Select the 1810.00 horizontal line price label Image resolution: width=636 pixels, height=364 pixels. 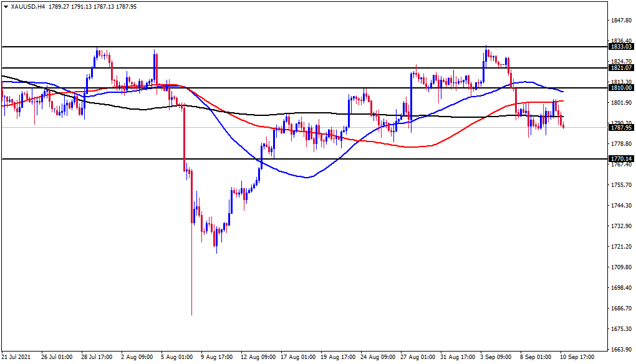tap(622, 87)
